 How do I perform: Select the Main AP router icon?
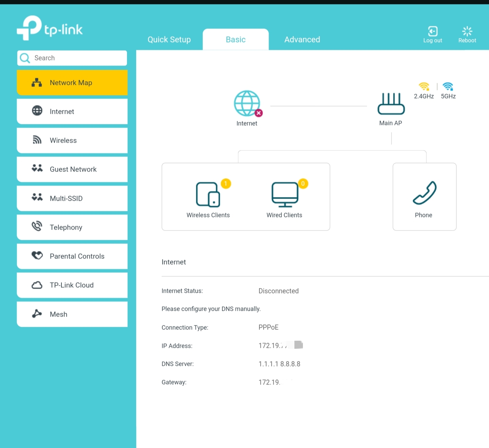(391, 104)
